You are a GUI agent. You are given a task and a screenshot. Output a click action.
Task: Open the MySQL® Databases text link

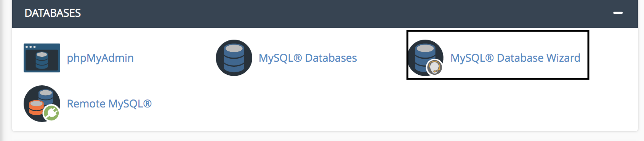coord(308,58)
